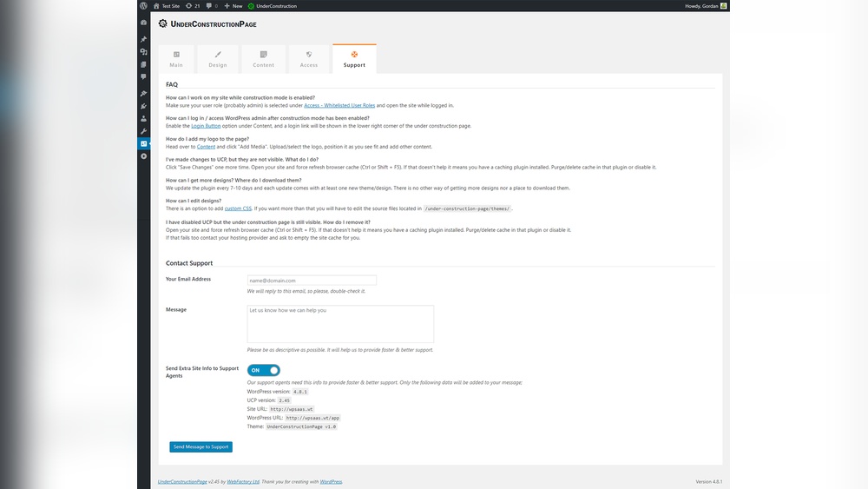
Task: Open Appearance sidebar icon
Action: tap(143, 93)
